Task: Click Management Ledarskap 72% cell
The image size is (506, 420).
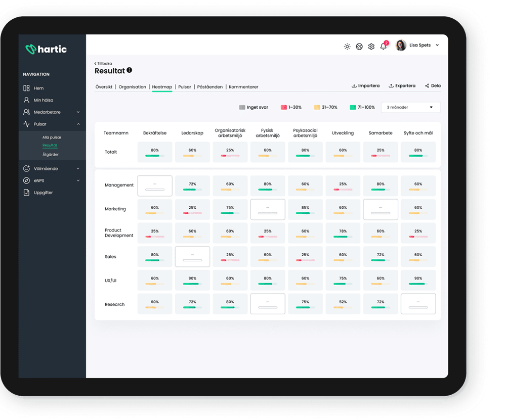Action: 192,185
